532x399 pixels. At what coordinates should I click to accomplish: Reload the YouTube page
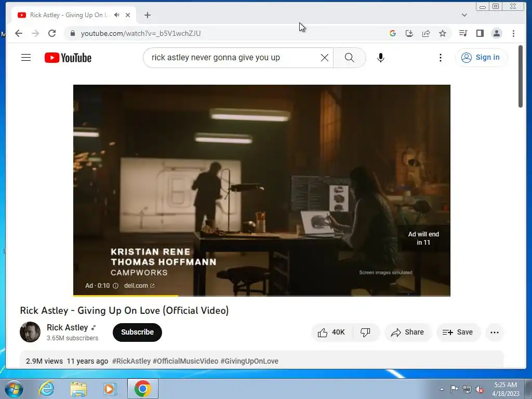tap(52, 33)
